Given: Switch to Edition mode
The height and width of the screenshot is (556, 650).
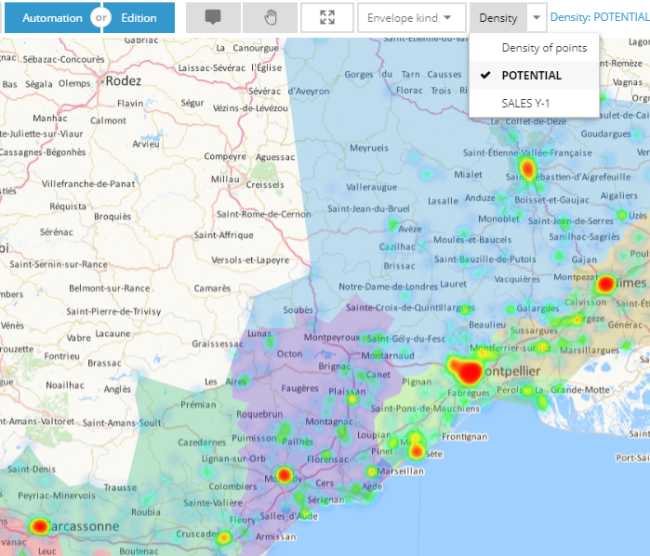Looking at the screenshot, I should coord(138,17).
